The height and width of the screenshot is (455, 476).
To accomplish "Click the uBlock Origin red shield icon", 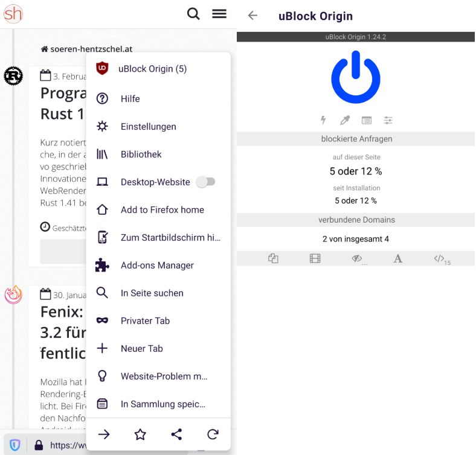I will [x=102, y=68].
